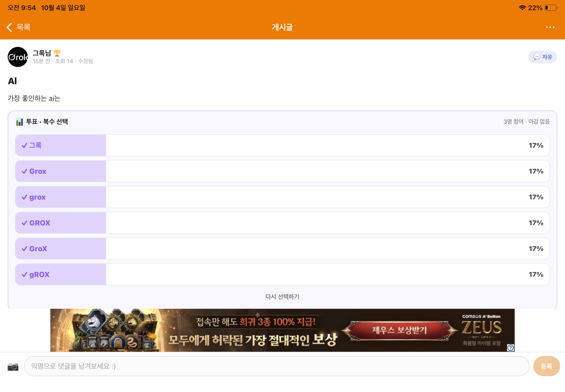
Task: Select the post title AI
Action: (x=12, y=81)
